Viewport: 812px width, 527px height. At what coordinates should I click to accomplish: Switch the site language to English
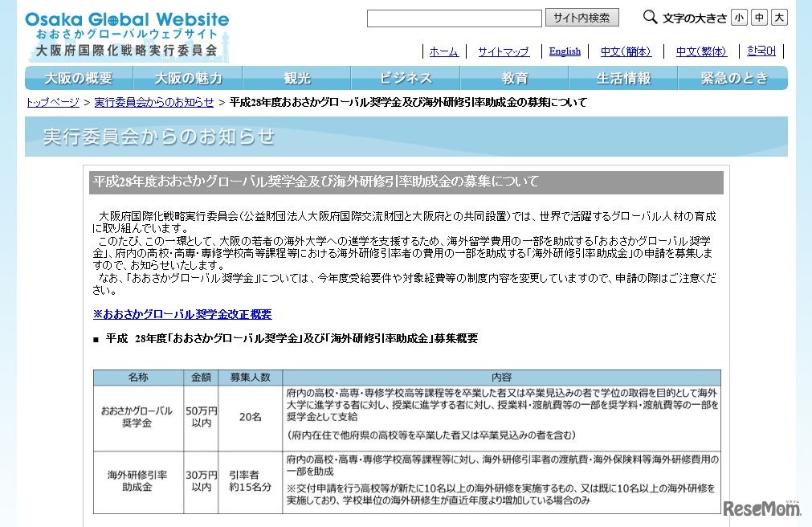(565, 51)
